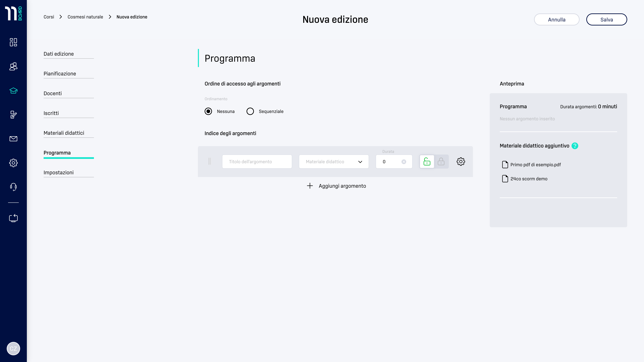Focus the Titolo dell'argomento field
The width and height of the screenshot is (644, 362).
(257, 162)
